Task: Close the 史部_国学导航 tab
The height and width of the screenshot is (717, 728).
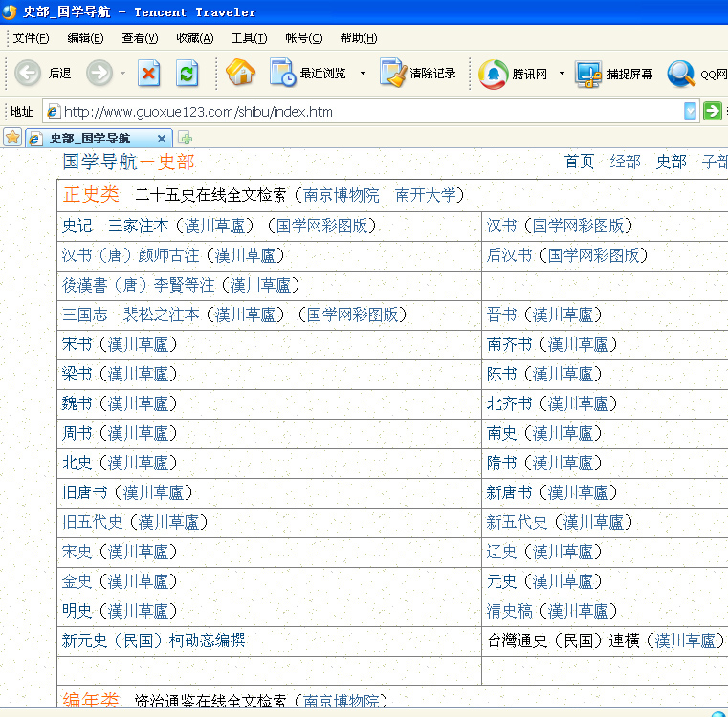Action: (162, 139)
